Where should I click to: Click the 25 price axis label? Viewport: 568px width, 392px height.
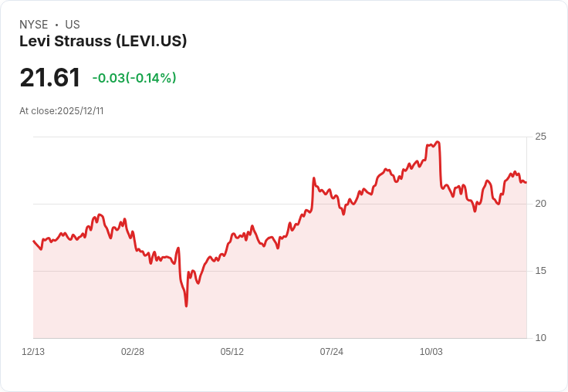coord(540,137)
